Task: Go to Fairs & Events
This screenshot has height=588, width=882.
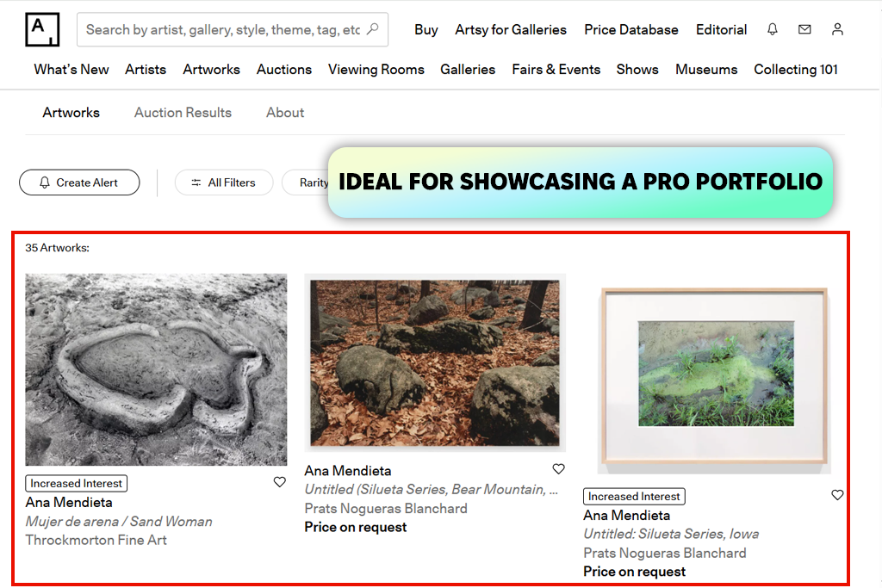Action: pos(556,69)
